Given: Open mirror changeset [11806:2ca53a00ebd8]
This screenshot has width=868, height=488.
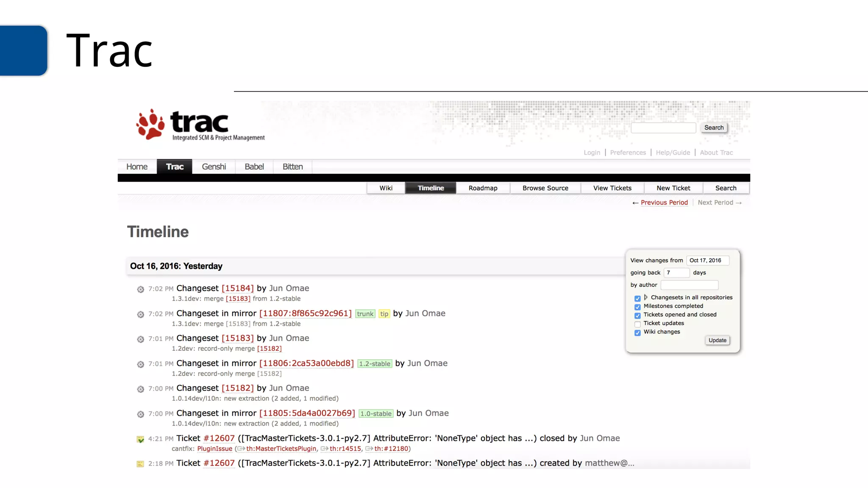Looking at the screenshot, I should tap(306, 363).
